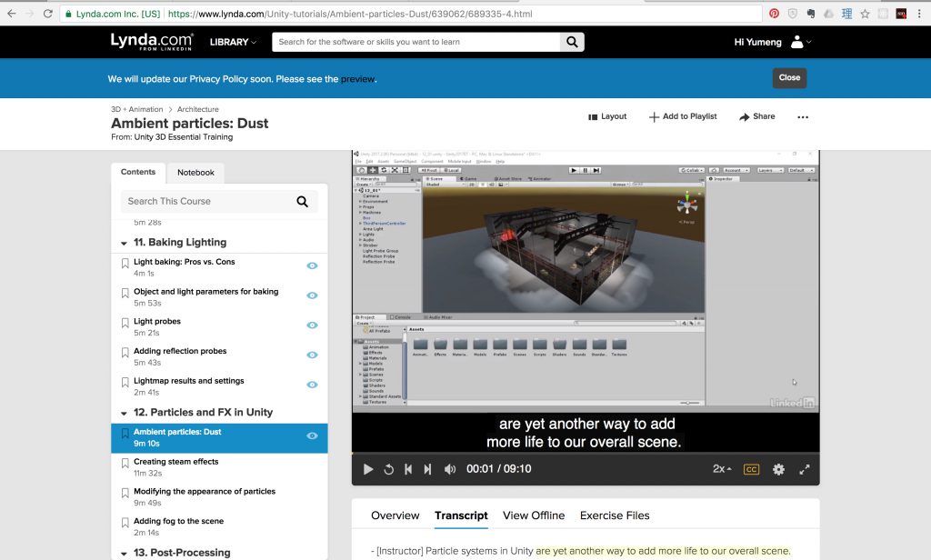Skip to next video
Image resolution: width=931 pixels, height=560 pixels.
427,469
